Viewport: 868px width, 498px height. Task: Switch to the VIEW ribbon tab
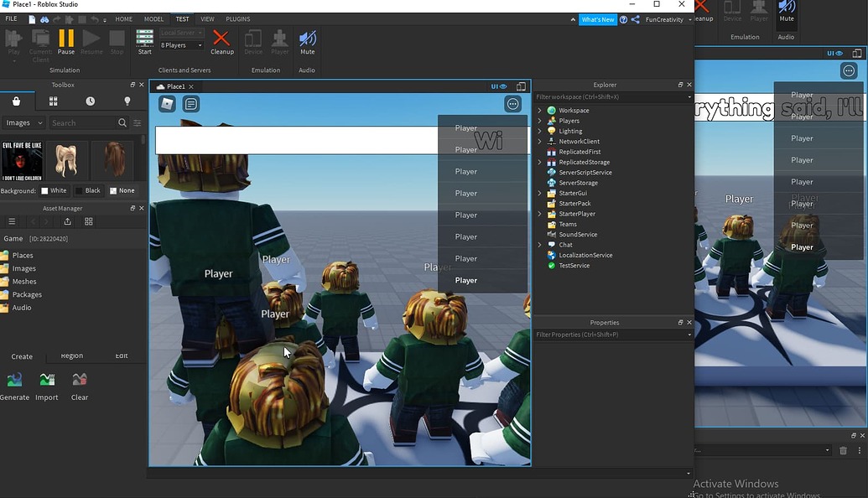click(207, 18)
